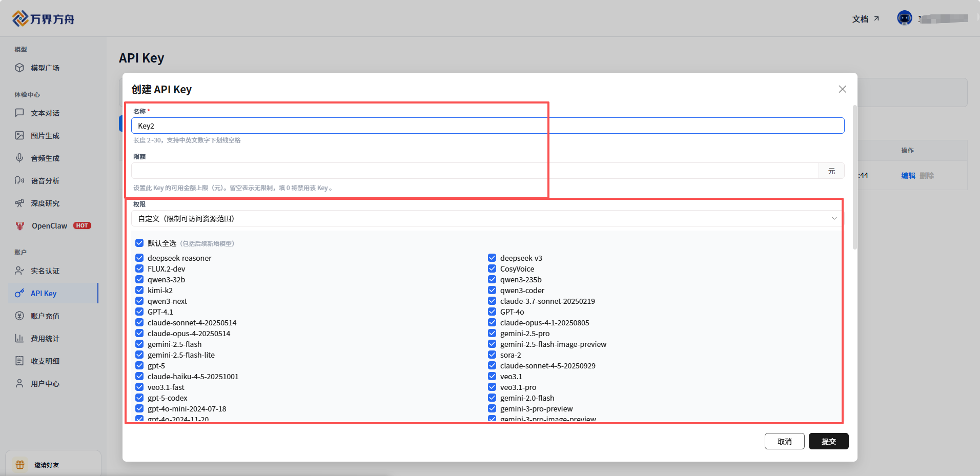The height and width of the screenshot is (476, 980).
Task: Open 模型广场 cube icon in sidebar
Action: click(19, 68)
